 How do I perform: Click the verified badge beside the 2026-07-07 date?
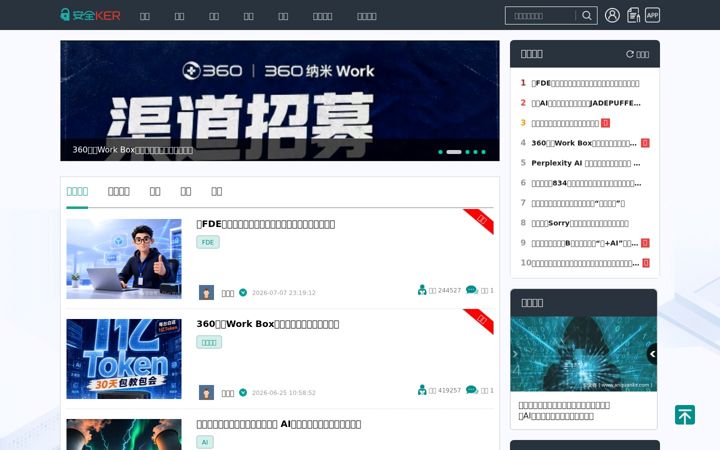coord(243,292)
